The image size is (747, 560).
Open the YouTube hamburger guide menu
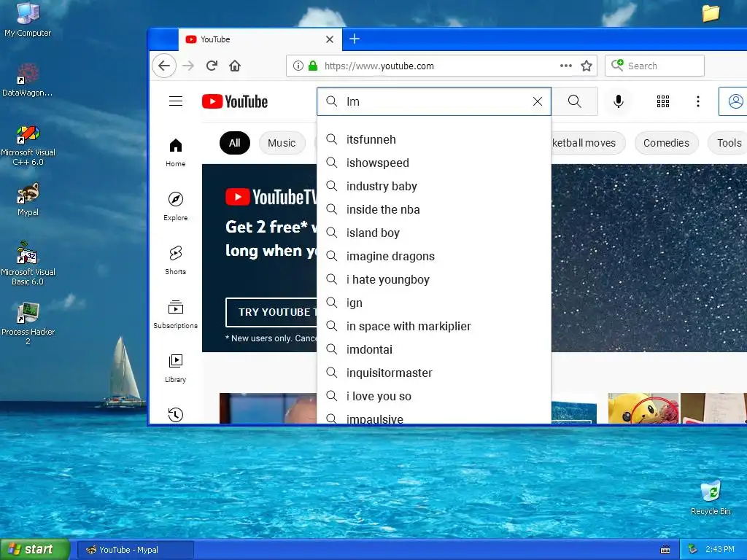click(176, 101)
